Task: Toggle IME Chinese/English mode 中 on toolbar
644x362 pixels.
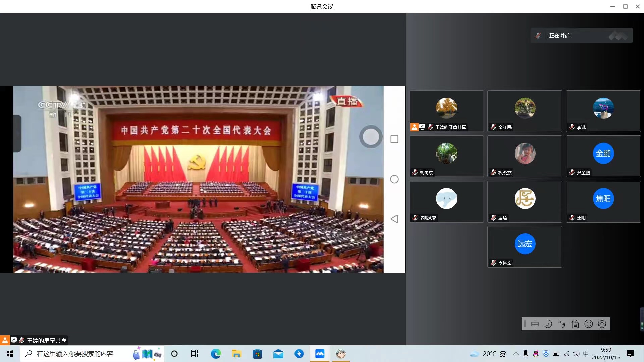Action: [535, 324]
